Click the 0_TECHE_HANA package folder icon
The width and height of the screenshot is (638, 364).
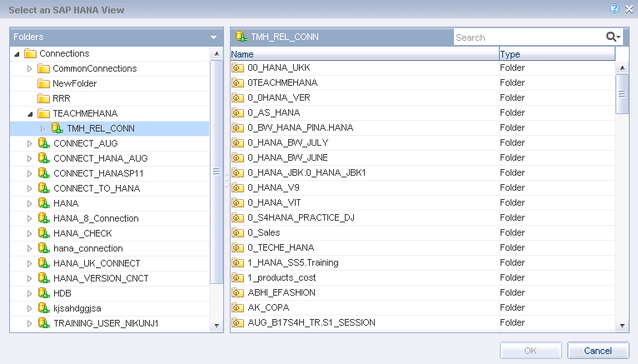pos(237,247)
